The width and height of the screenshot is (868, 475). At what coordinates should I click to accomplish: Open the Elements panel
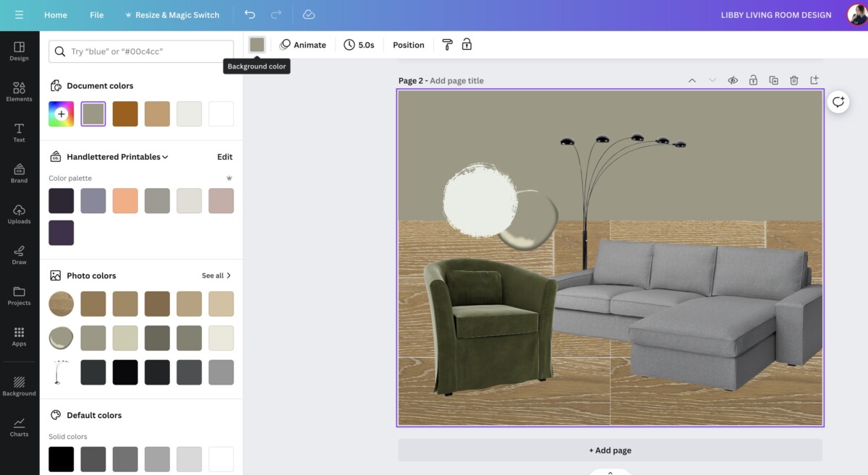click(19, 91)
